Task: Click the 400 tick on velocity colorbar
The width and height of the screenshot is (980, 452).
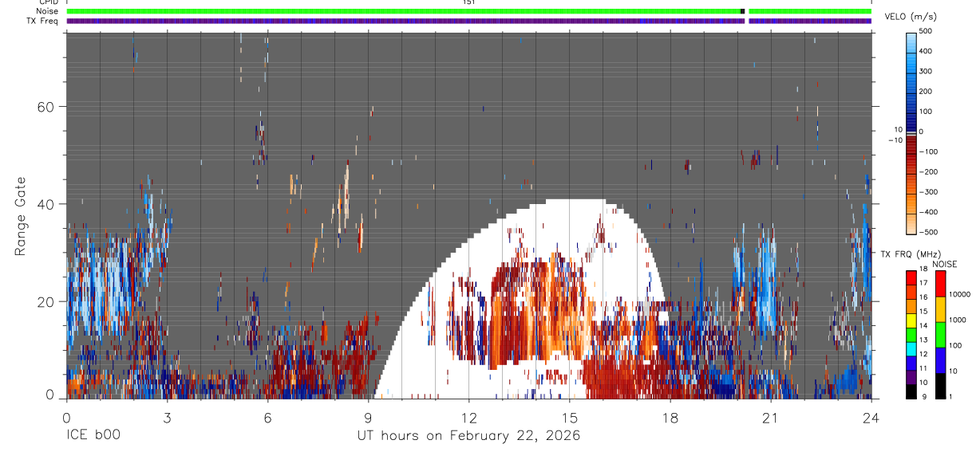Action: coord(926,51)
